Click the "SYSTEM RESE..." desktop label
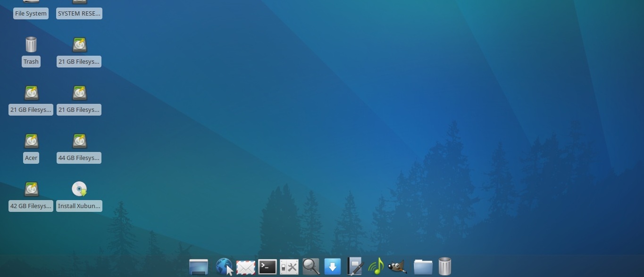This screenshot has height=277, width=644. pos(79,13)
